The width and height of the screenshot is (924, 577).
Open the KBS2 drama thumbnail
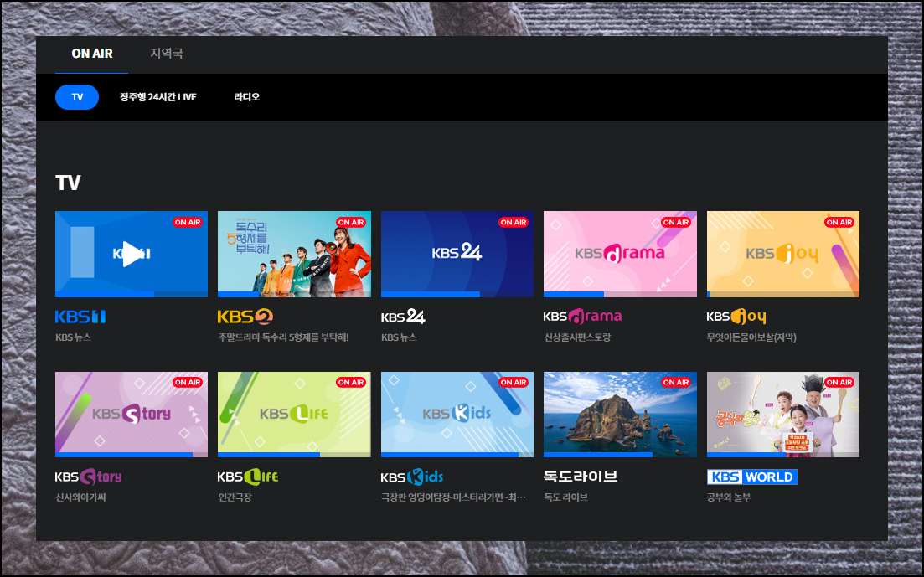[294, 254]
